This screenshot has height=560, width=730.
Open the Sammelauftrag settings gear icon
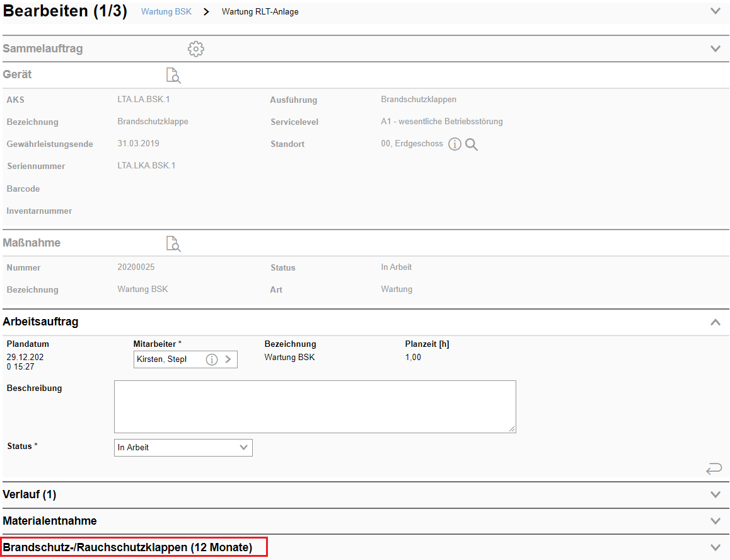pyautogui.click(x=196, y=49)
